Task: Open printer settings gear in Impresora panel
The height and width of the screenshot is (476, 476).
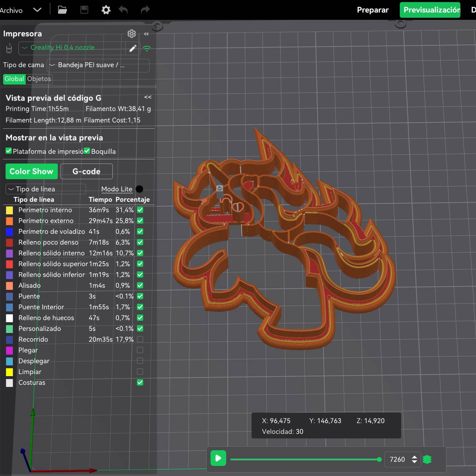Action: click(x=132, y=34)
